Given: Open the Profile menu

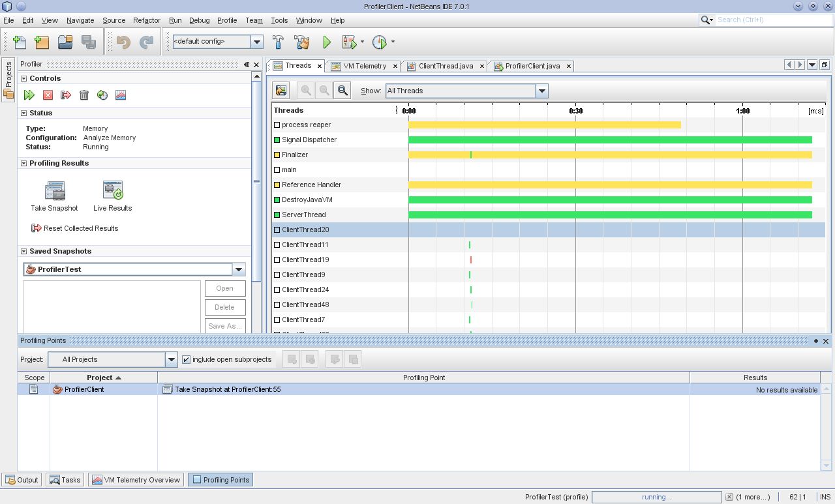Looking at the screenshot, I should (x=227, y=20).
